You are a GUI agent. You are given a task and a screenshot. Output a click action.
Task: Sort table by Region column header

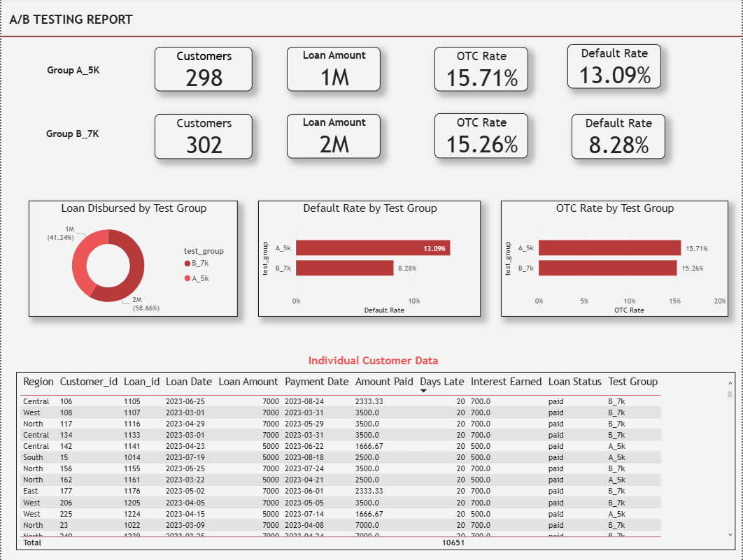pyautogui.click(x=38, y=382)
